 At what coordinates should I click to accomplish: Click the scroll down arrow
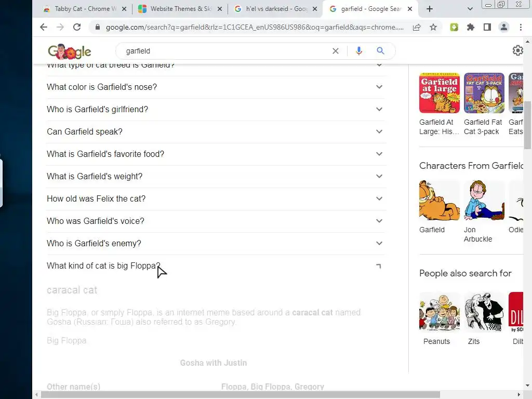point(528,385)
